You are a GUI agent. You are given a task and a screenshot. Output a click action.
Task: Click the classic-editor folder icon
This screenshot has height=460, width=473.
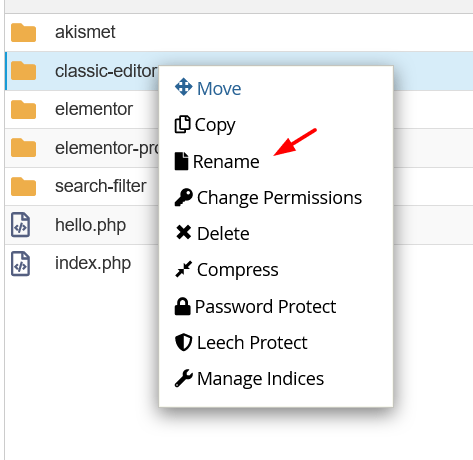[23, 71]
